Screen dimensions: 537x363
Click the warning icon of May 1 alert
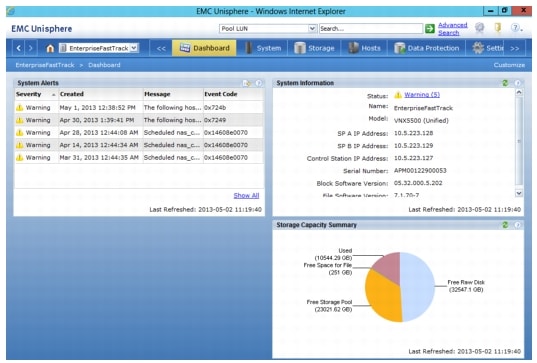tap(20, 108)
